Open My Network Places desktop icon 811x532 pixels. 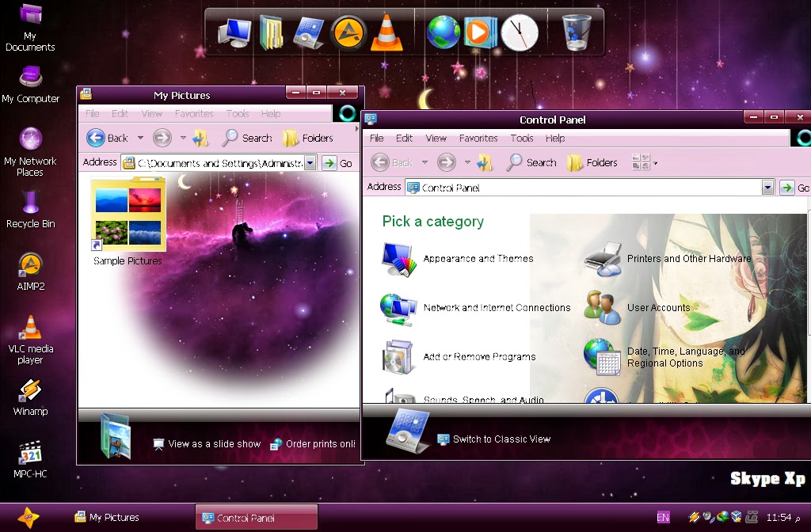click(30, 152)
